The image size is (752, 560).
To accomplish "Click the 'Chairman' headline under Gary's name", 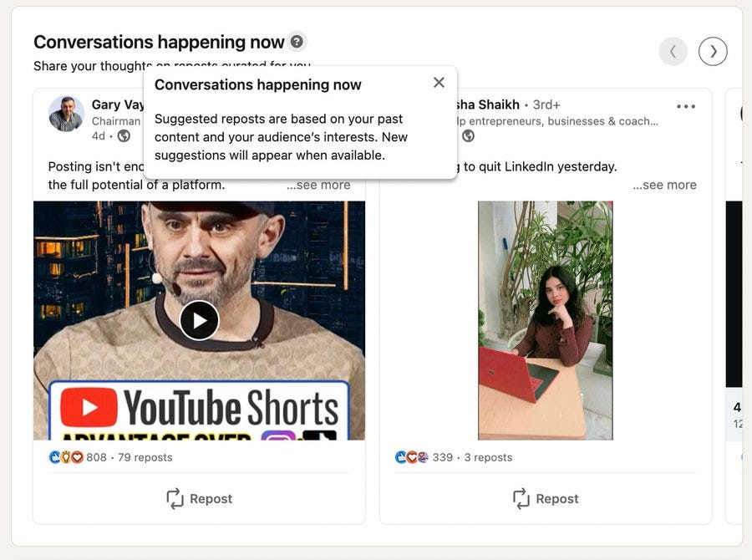I will pyautogui.click(x=116, y=121).
